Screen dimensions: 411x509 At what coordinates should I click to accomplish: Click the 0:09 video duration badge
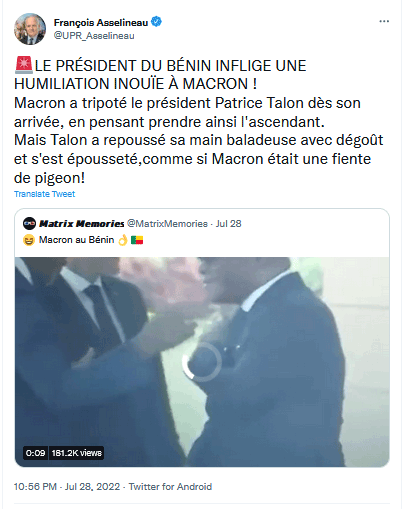tap(35, 453)
